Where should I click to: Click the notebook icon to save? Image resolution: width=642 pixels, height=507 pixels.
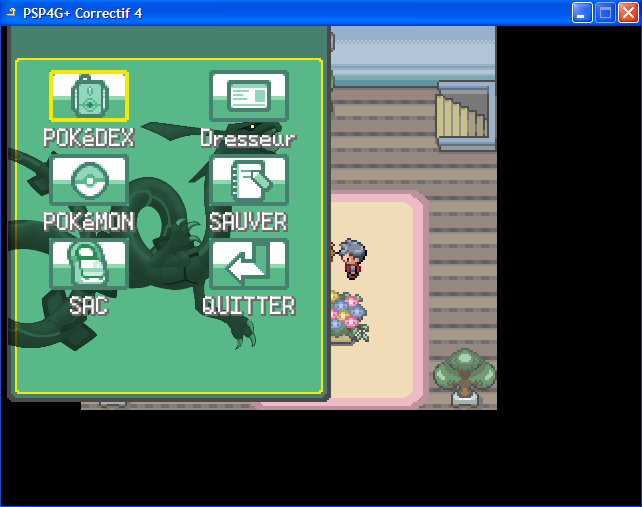[x=249, y=180]
